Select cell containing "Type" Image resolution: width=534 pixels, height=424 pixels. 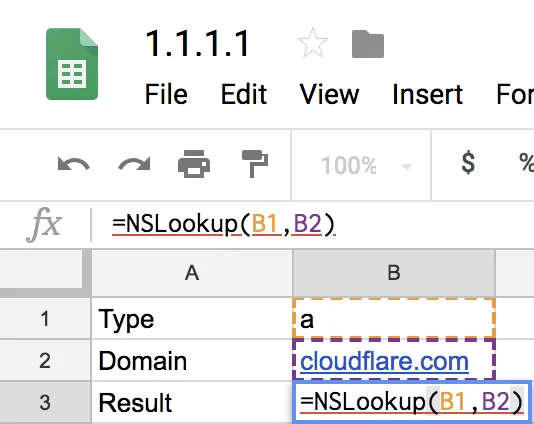(x=192, y=319)
